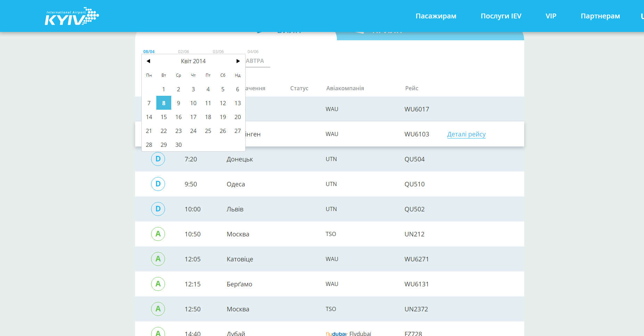644x336 pixels.
Task: Click the A icon for the 12:05 Катовіце flight
Action: coord(158,259)
